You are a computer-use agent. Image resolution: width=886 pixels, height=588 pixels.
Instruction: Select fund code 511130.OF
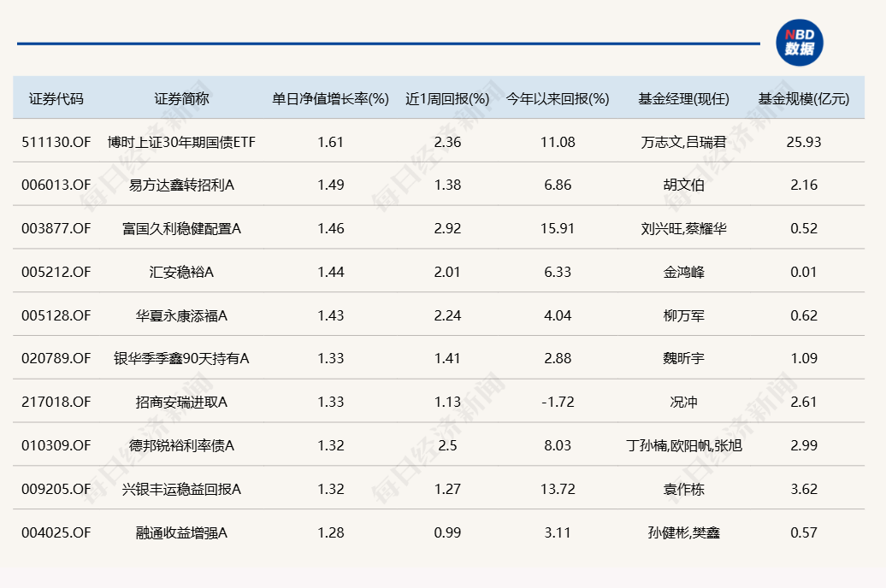(x=56, y=142)
